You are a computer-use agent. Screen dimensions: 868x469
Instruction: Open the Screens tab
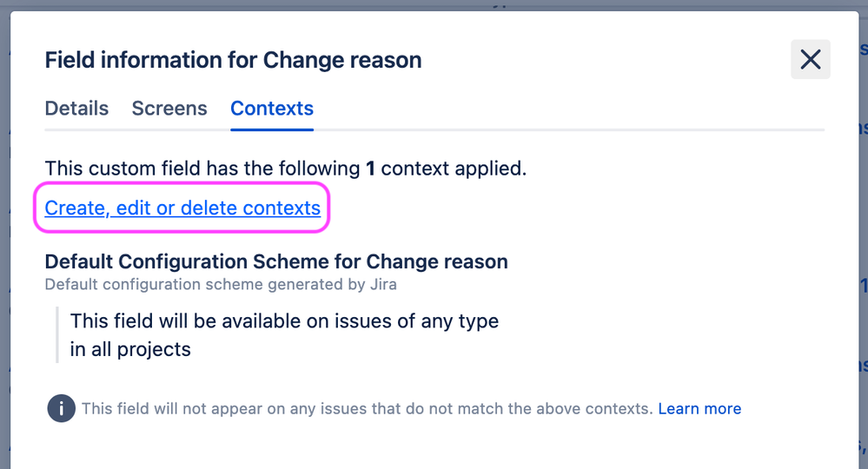[x=169, y=109]
